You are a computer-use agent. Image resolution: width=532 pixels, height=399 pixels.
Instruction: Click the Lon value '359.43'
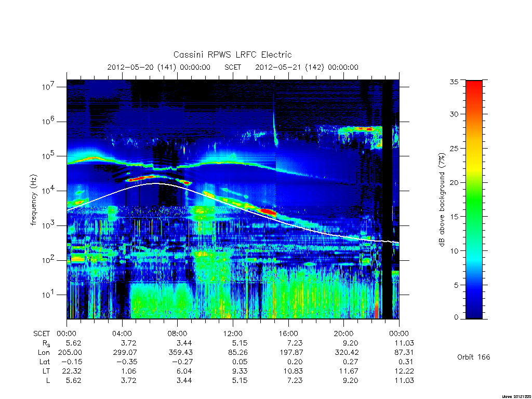coord(180,353)
